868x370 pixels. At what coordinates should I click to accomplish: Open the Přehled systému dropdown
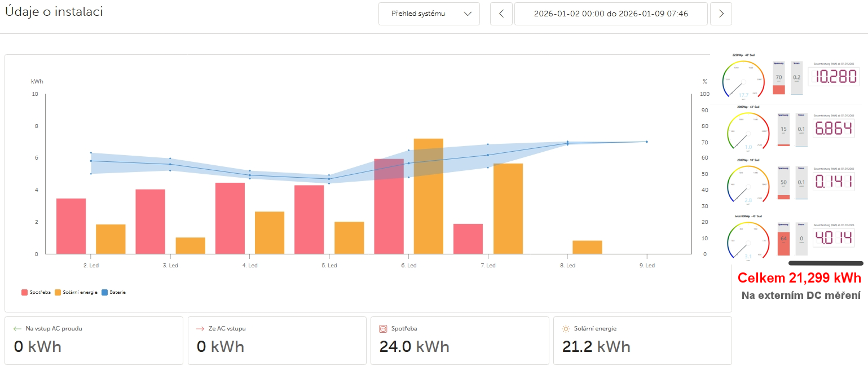pyautogui.click(x=429, y=14)
